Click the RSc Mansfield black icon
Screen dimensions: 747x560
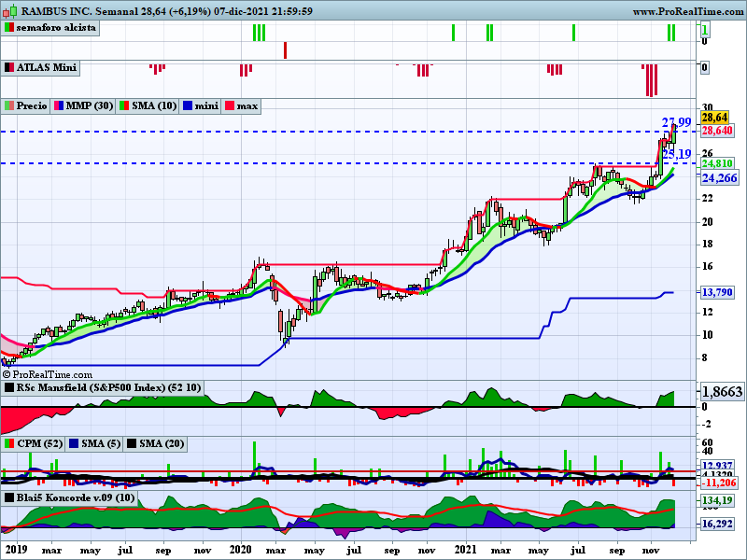9,387
